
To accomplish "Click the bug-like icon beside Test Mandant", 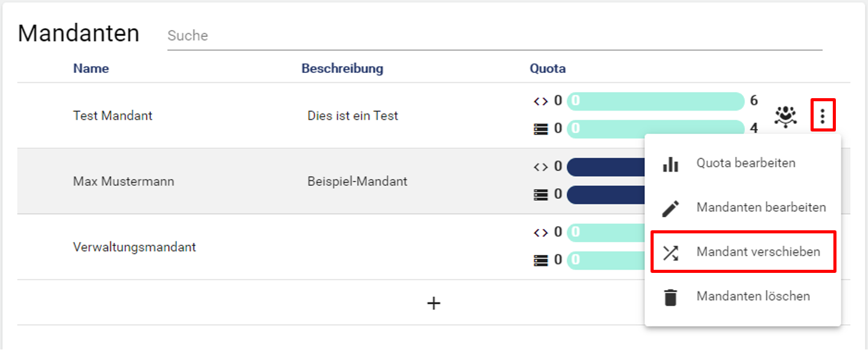I will 785,115.
